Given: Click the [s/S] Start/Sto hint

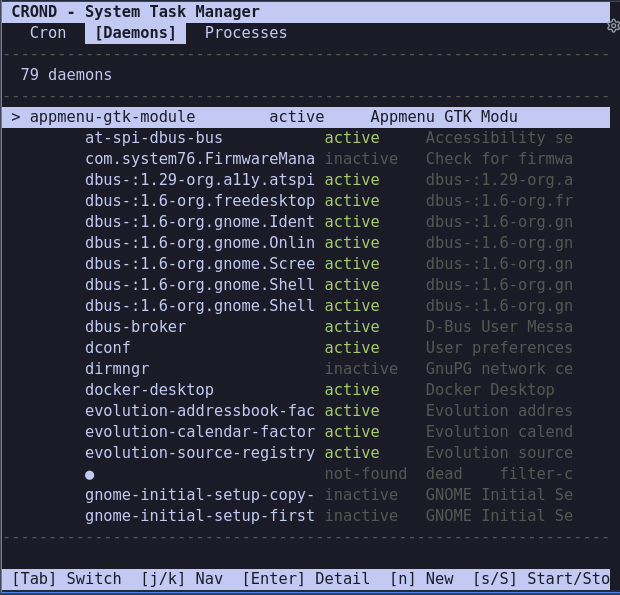Looking at the screenshot, I should 541,579.
